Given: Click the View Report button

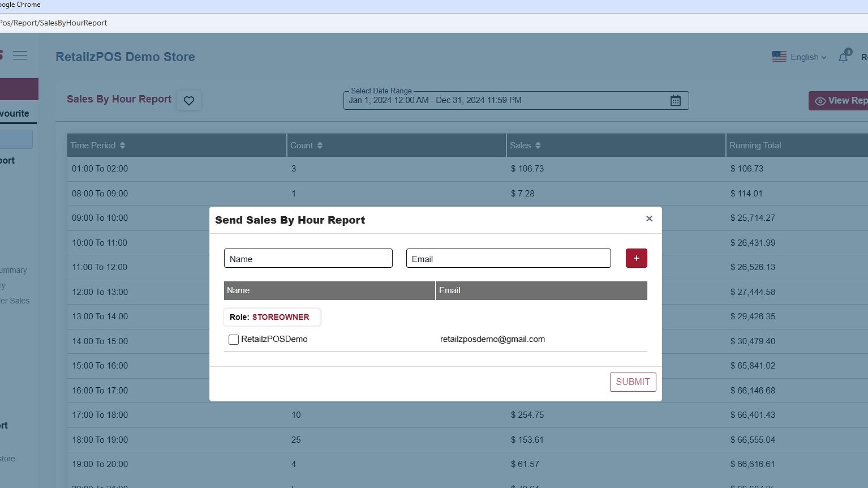Looking at the screenshot, I should pyautogui.click(x=839, y=101).
